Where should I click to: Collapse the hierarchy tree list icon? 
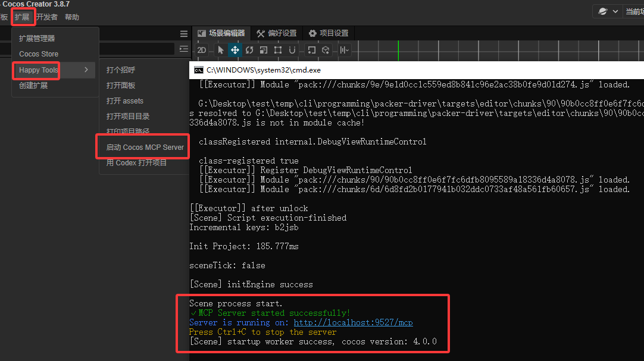[183, 49]
